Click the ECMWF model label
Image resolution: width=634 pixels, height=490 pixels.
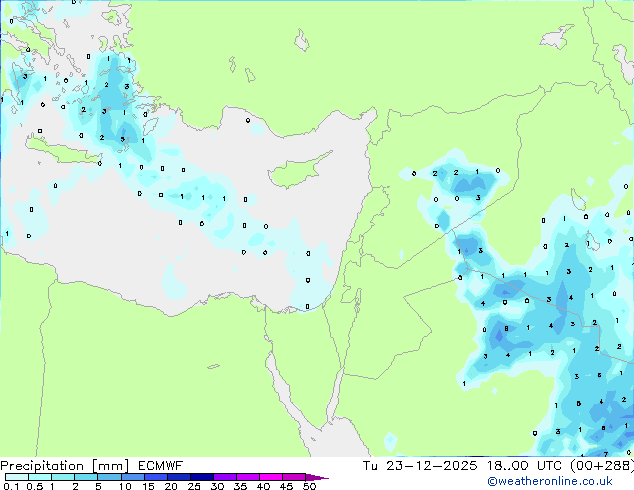tap(161, 466)
